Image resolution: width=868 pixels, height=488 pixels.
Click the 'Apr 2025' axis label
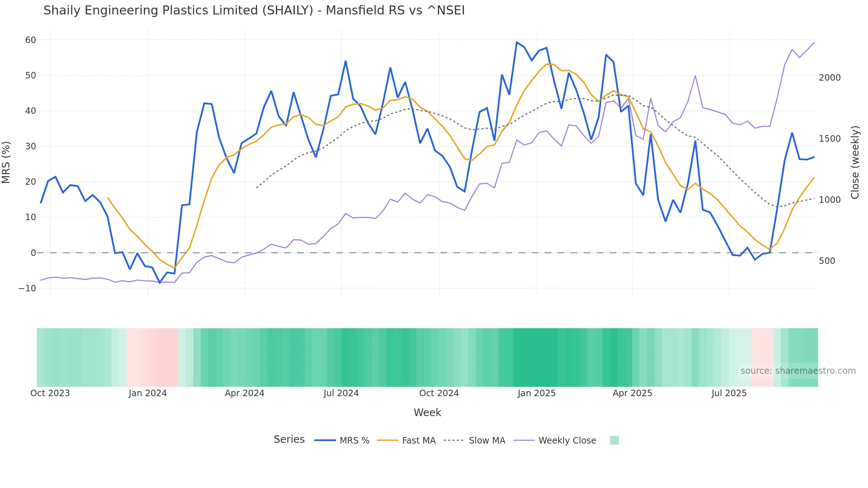633,393
